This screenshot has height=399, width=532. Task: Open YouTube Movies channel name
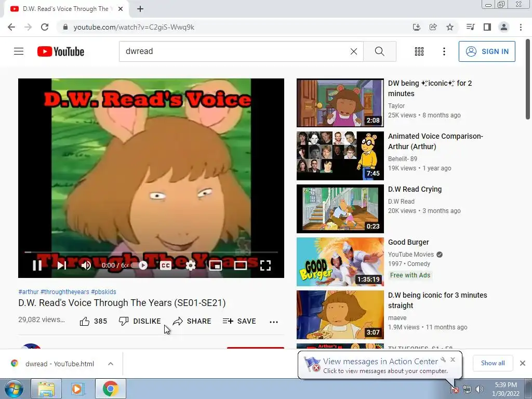tap(411, 255)
